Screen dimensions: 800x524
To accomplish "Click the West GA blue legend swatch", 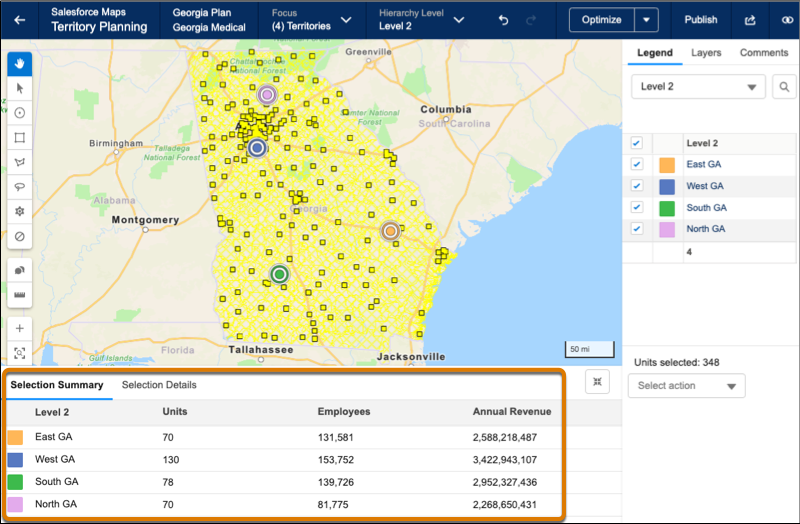I will [x=667, y=186].
